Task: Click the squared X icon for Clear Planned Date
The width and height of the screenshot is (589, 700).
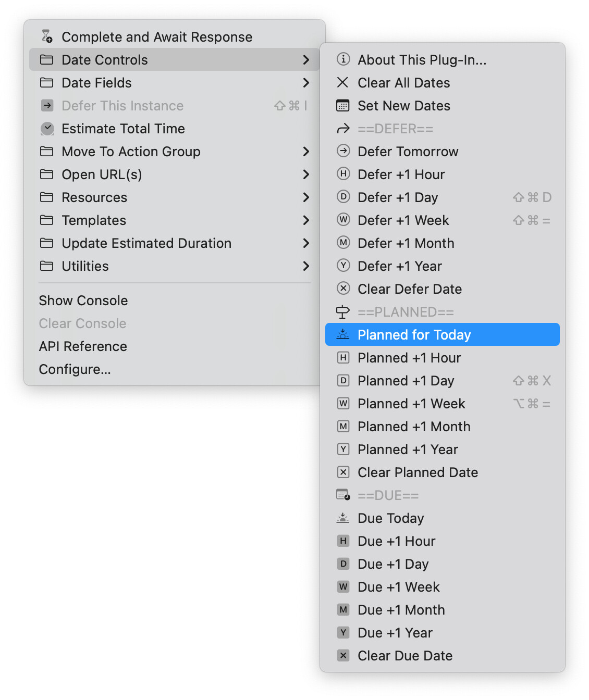Action: (x=343, y=472)
